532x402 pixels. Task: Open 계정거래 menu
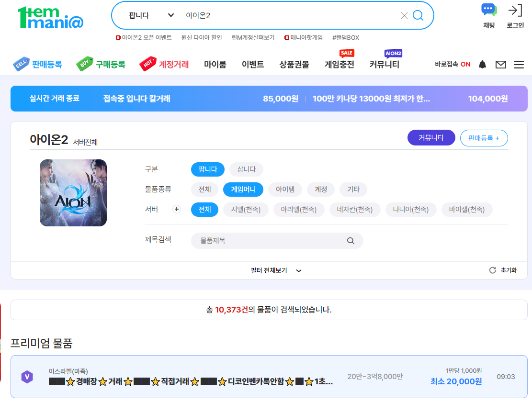click(x=174, y=64)
